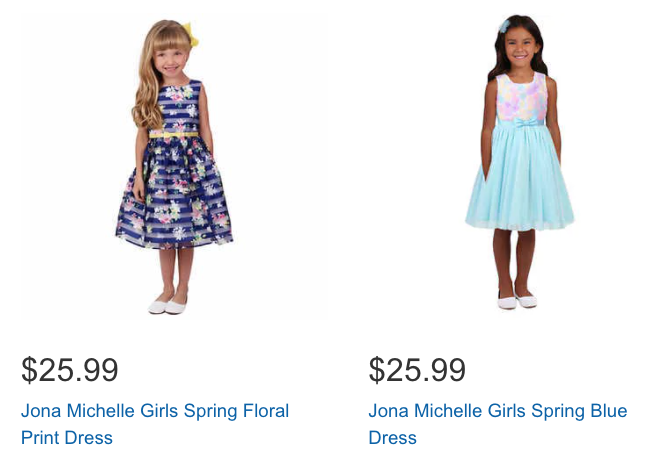The width and height of the screenshot is (650, 454).
Task: Click white shoes under the blue dress
Action: pos(517,300)
